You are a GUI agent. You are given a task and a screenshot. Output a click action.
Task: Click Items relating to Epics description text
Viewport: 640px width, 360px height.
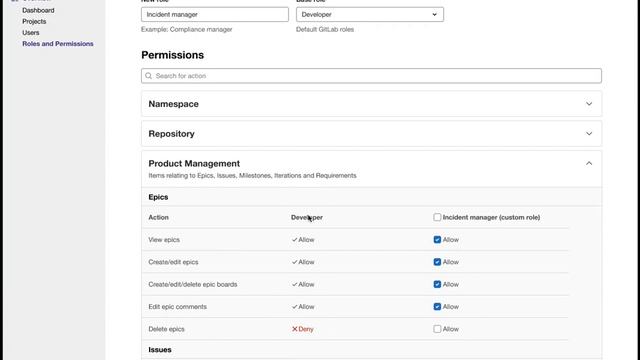pyautogui.click(x=252, y=176)
